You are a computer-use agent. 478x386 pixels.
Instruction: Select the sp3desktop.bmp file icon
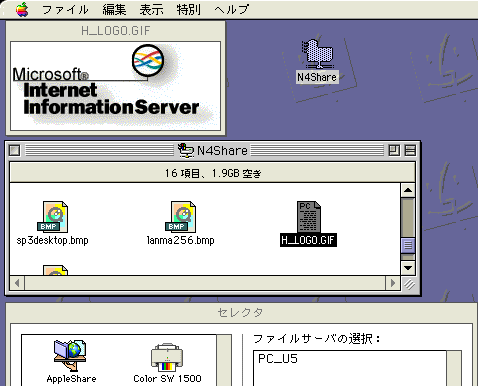coord(52,217)
